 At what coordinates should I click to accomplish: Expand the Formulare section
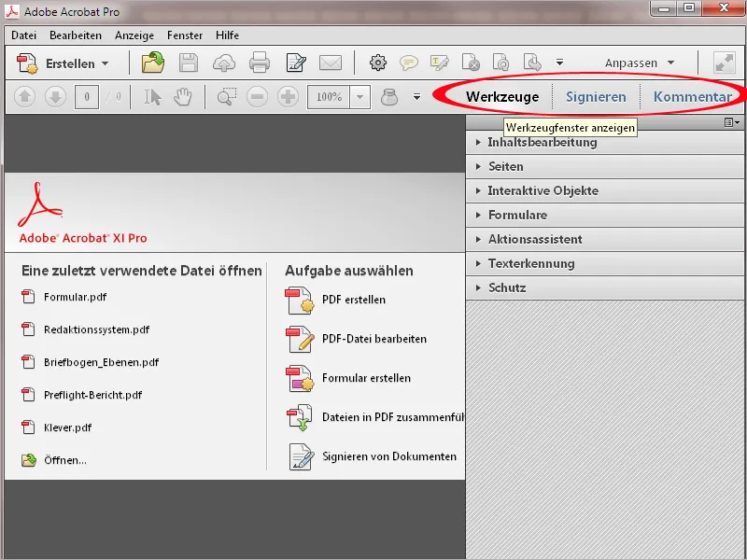605,216
